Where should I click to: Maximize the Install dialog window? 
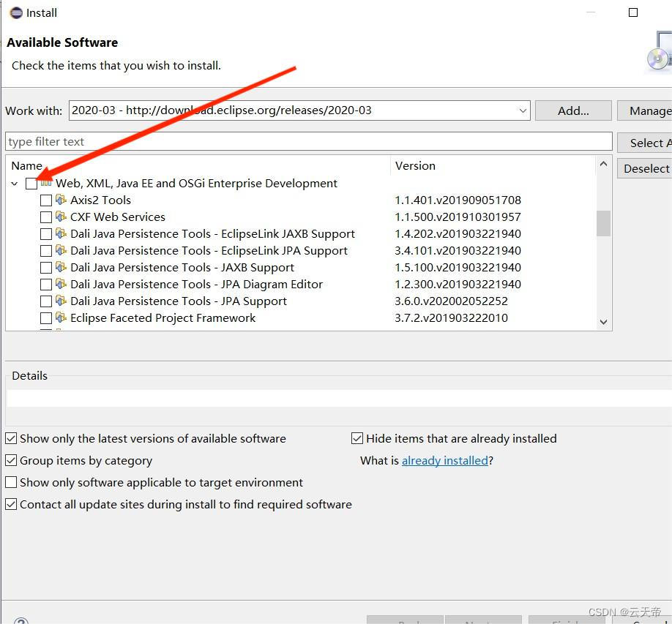point(633,12)
